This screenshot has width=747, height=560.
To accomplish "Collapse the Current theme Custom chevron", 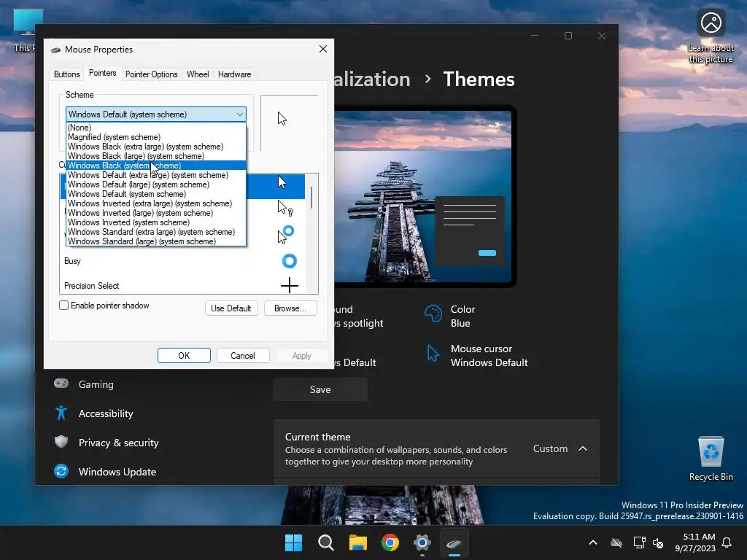I will pyautogui.click(x=583, y=448).
